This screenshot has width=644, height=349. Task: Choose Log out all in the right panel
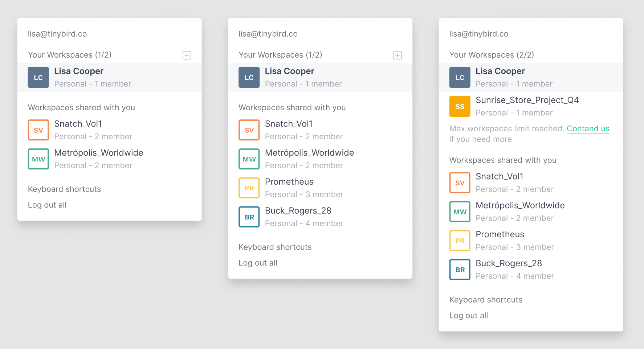[468, 316]
